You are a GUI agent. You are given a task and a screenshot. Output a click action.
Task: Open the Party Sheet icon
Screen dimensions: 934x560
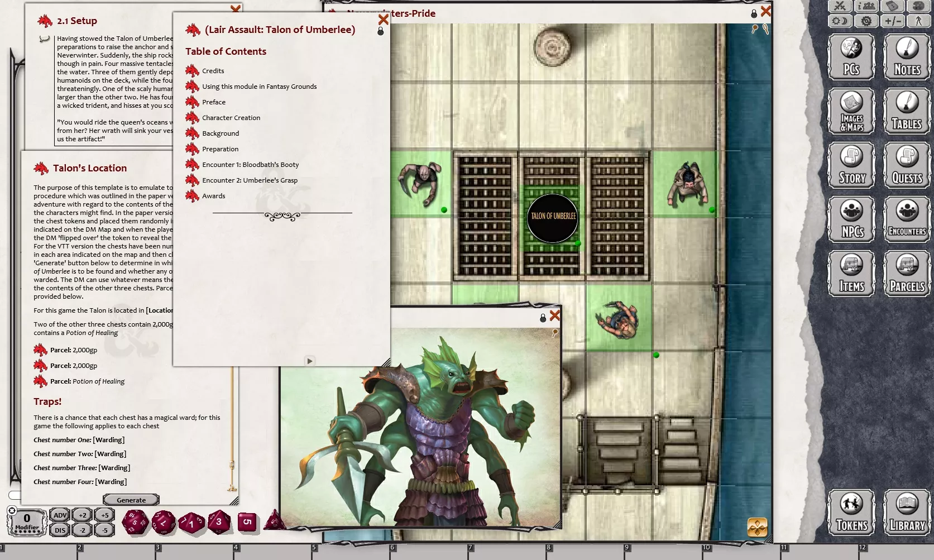[866, 6]
